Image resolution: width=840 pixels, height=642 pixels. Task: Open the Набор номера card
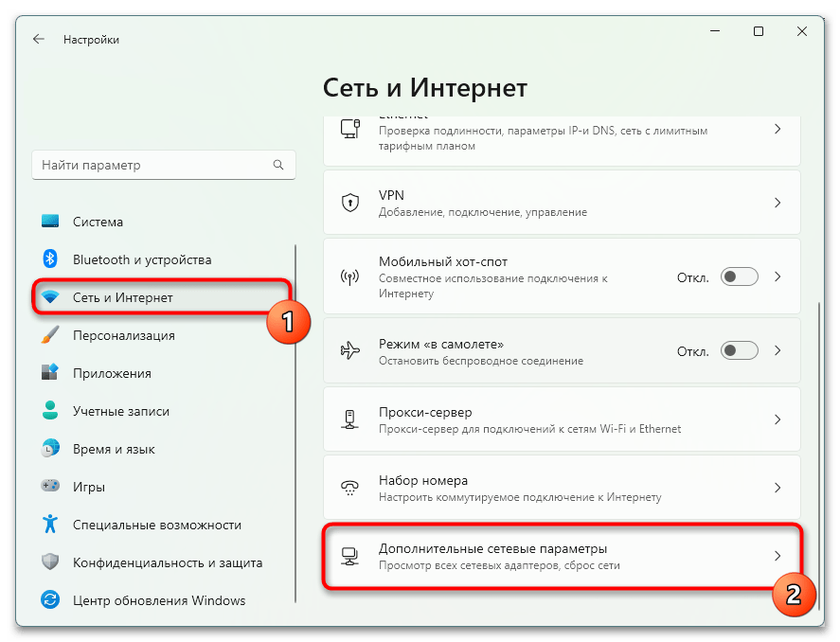click(x=562, y=488)
